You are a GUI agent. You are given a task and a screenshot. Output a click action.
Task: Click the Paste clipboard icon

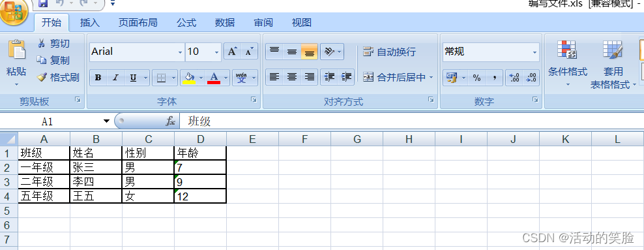click(16, 50)
